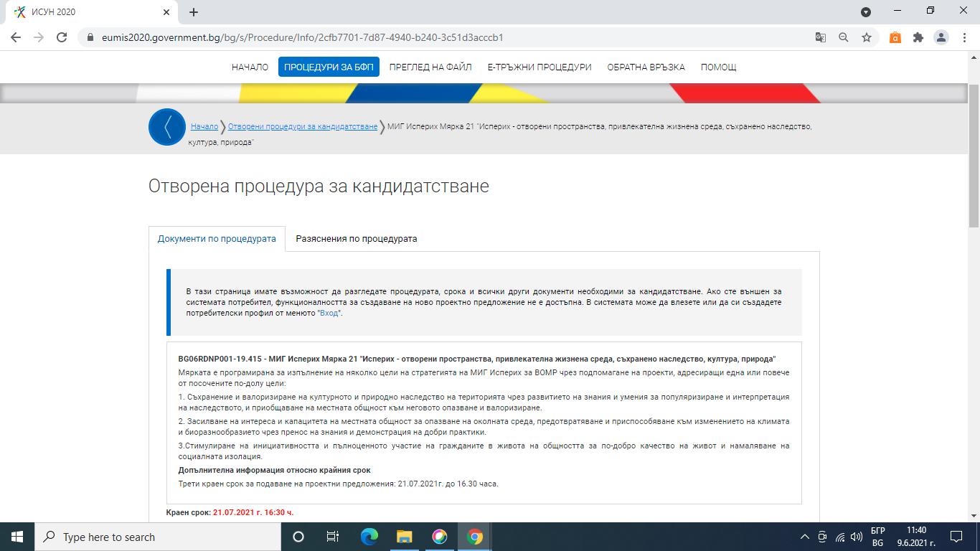Image resolution: width=980 pixels, height=551 pixels.
Task: Open Task View in taskbar
Action: 333,537
